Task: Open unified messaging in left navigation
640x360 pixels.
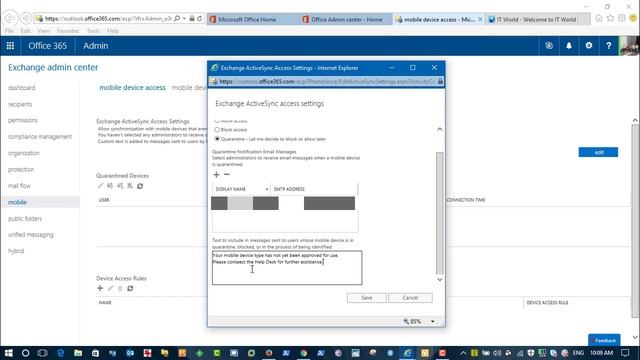Action: (31, 235)
